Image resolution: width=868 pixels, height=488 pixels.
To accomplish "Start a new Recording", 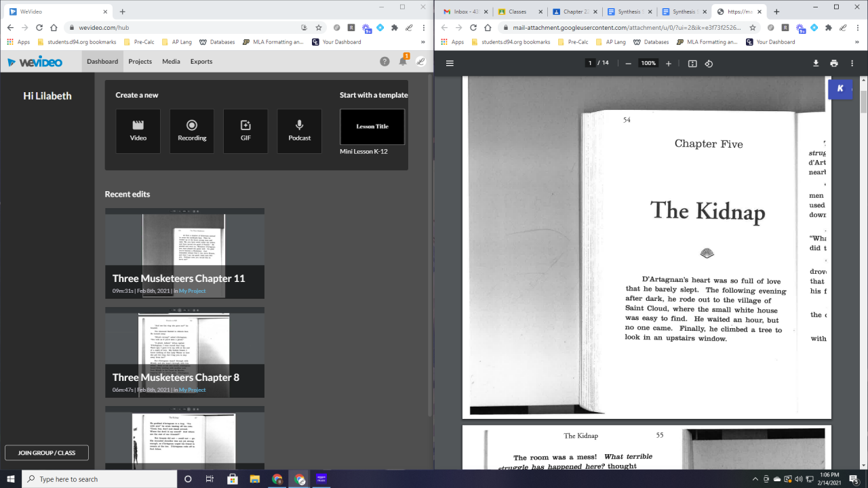I will (x=192, y=131).
